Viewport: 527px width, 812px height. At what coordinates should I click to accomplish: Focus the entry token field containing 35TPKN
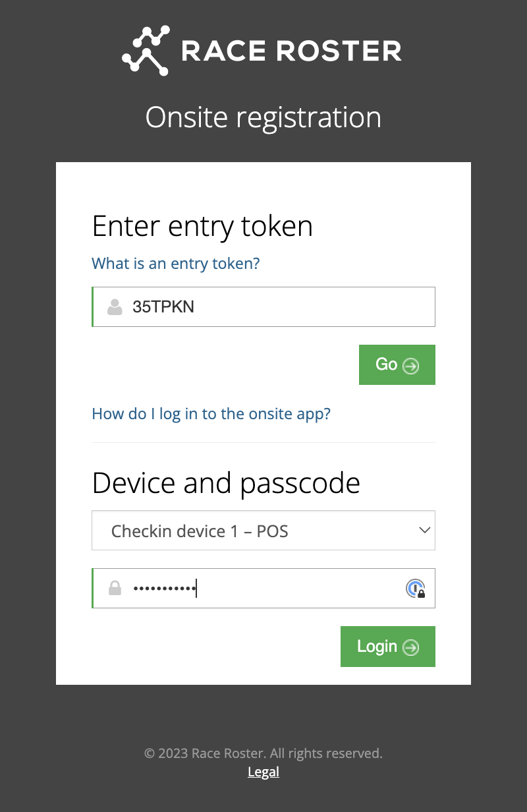tap(277, 307)
